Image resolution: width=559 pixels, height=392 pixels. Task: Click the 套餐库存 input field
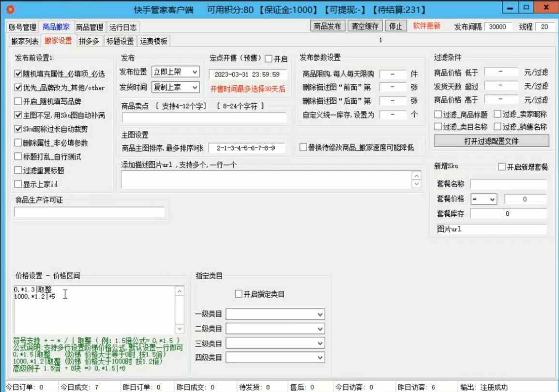pos(508,214)
